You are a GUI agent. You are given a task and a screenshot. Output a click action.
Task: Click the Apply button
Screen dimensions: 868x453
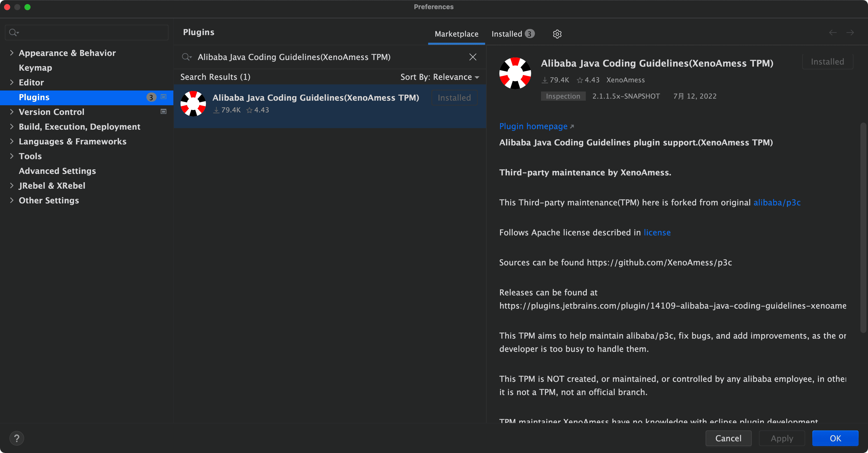tap(782, 438)
